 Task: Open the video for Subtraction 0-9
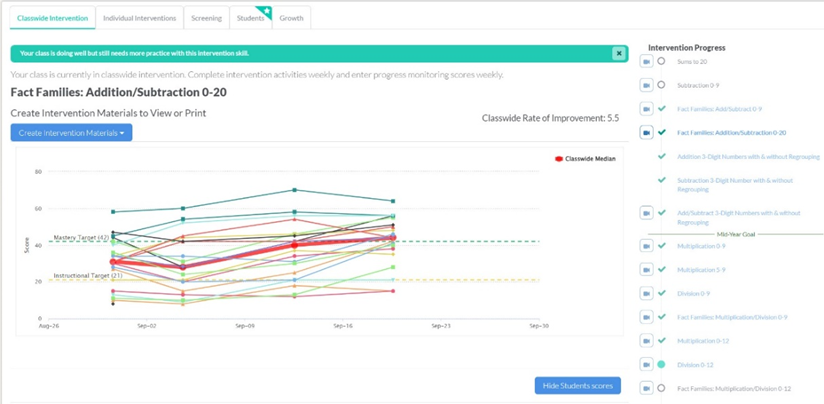point(646,84)
